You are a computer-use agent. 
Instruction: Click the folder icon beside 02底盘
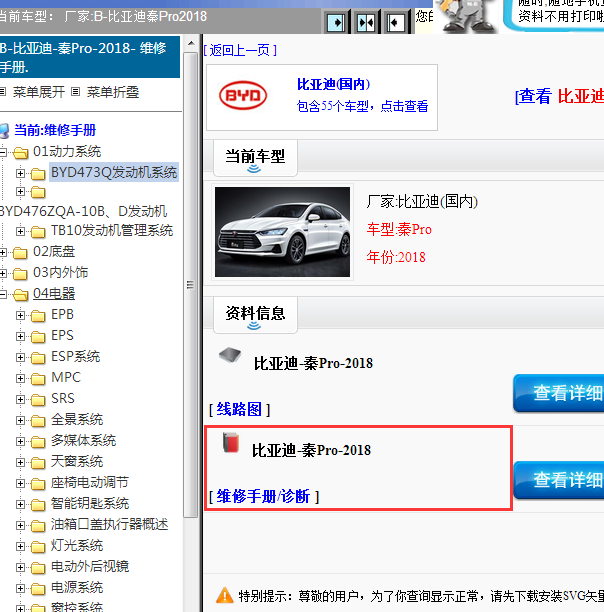(x=20, y=253)
